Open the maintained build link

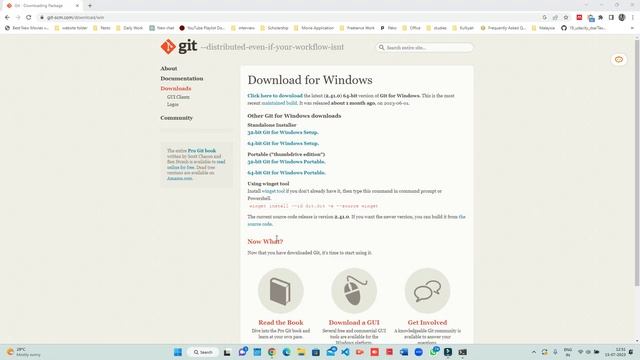(279, 103)
